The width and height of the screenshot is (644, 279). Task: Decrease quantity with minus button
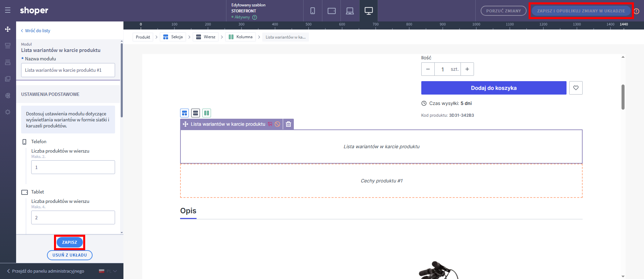pos(428,69)
